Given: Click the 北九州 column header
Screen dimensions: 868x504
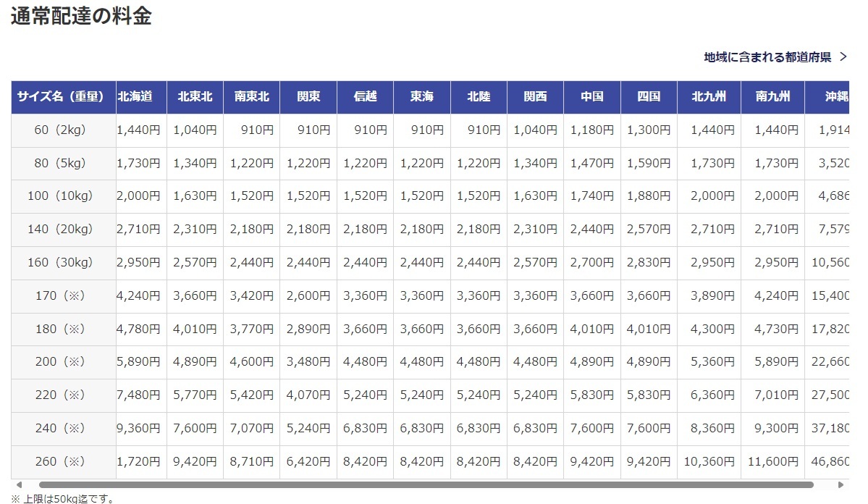Looking at the screenshot, I should (709, 97).
